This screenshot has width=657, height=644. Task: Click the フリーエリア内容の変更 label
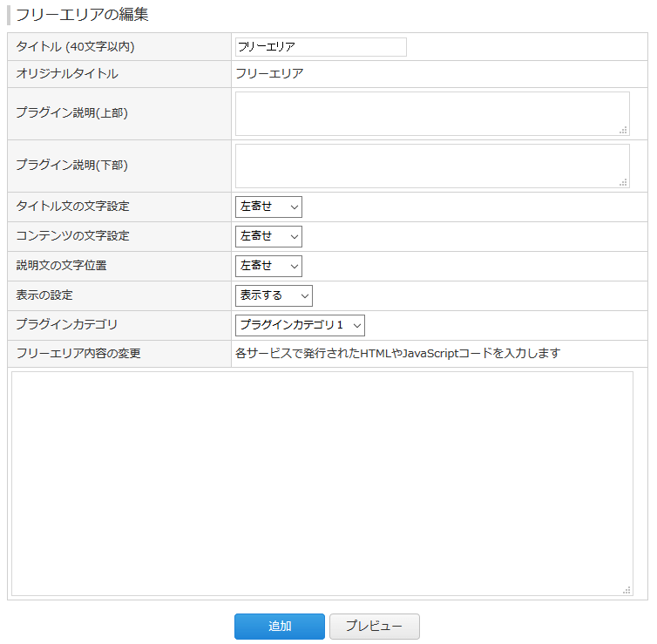(x=78, y=354)
